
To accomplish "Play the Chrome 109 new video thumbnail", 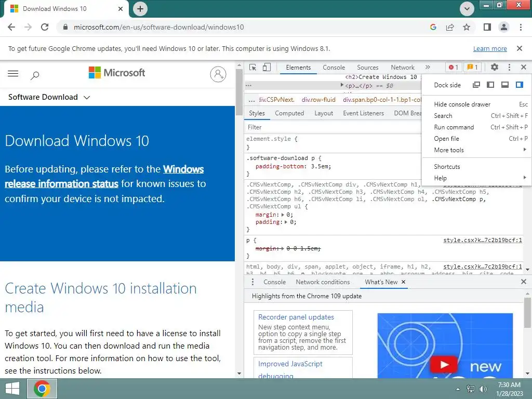I will (445, 365).
